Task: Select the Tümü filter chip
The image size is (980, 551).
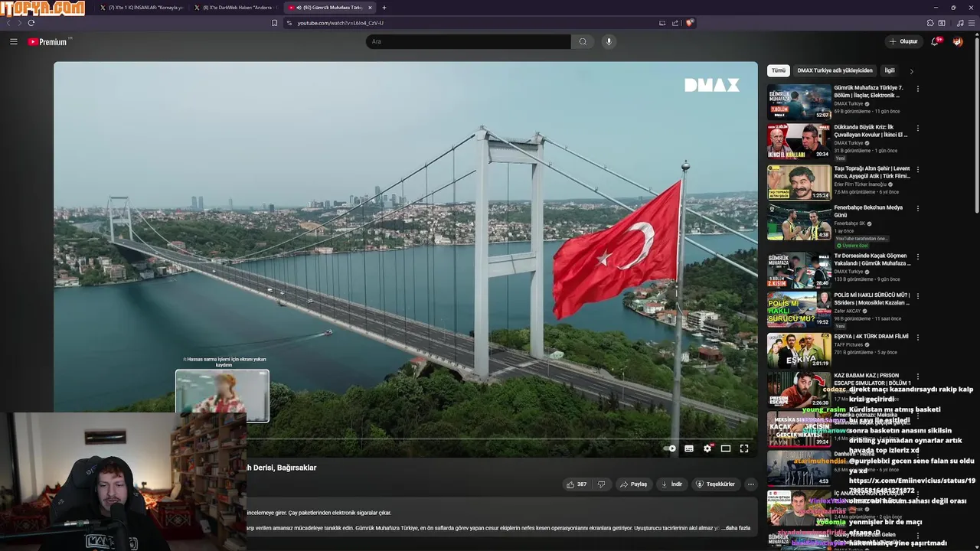Action: [x=779, y=70]
